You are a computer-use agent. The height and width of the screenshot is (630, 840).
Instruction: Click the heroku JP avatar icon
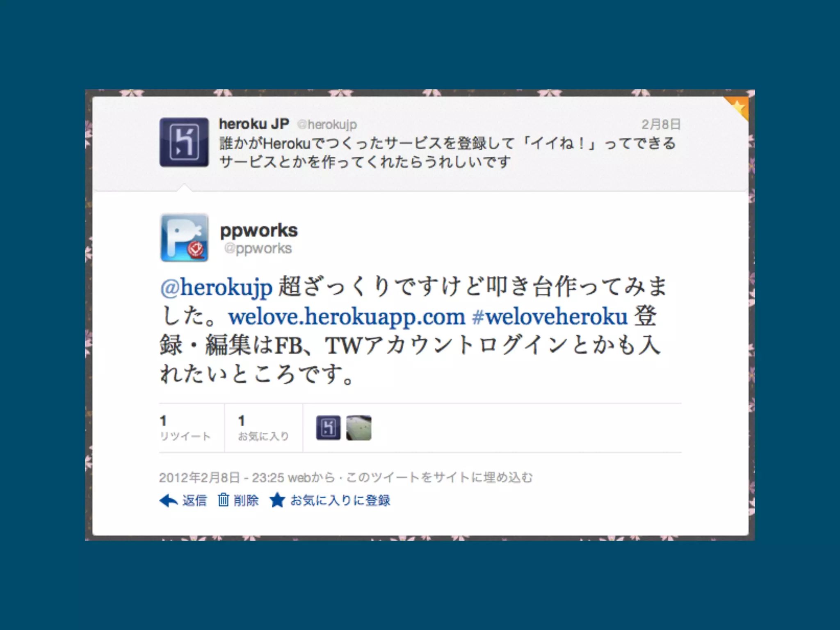point(184,142)
